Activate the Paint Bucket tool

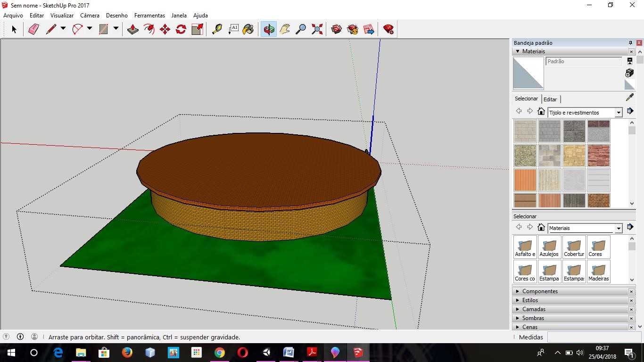click(248, 29)
